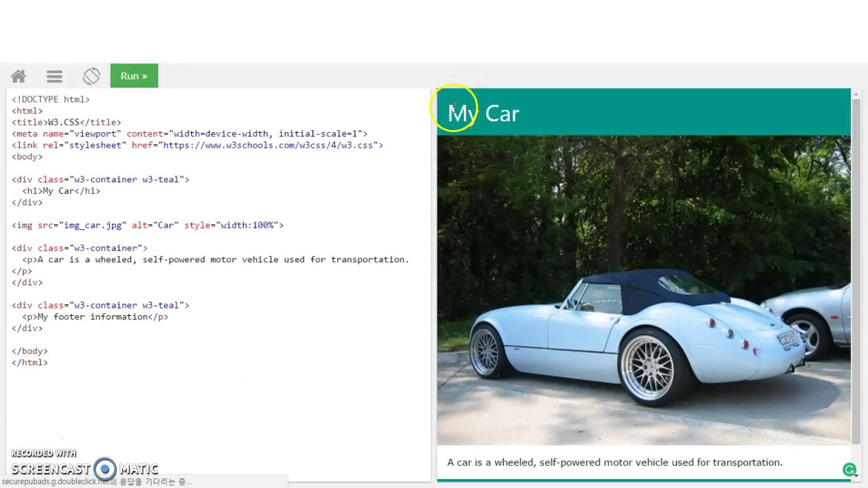Click the car description paragraph in the preview
868x488 pixels.
tap(614, 462)
